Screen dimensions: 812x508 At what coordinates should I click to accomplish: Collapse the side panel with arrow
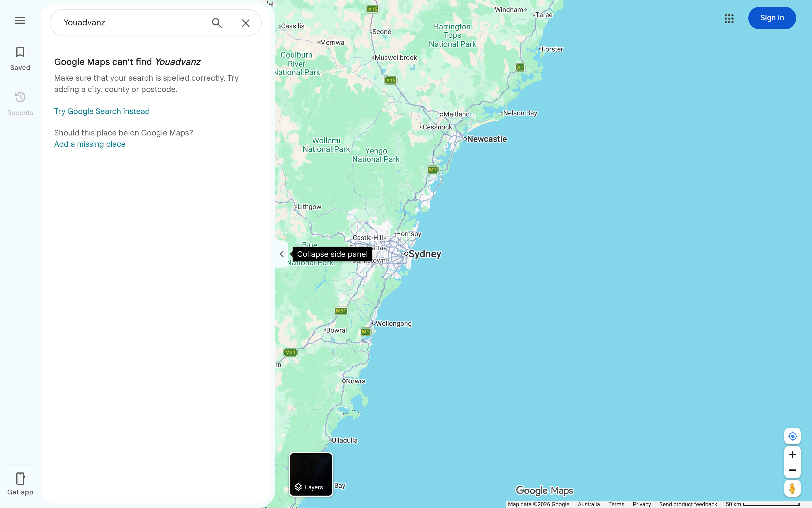pos(281,254)
